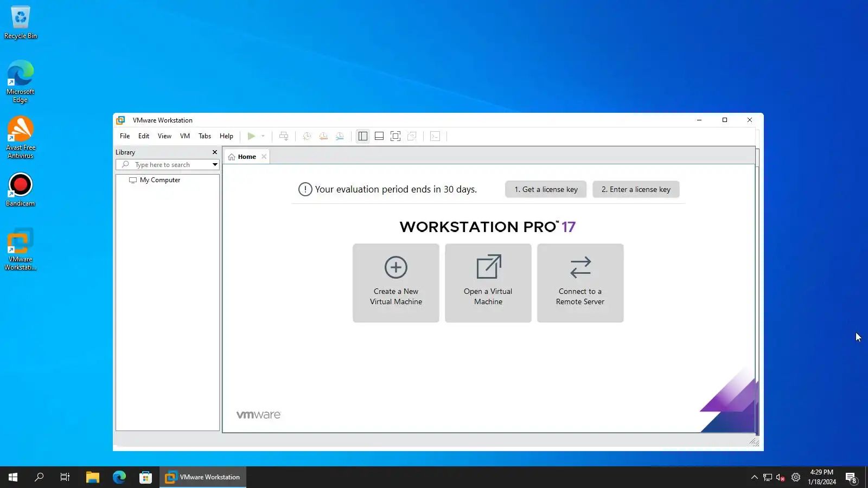Screen dimensions: 868x488
Task: Expand the Library search dropdown arrow
Action: coord(215,165)
